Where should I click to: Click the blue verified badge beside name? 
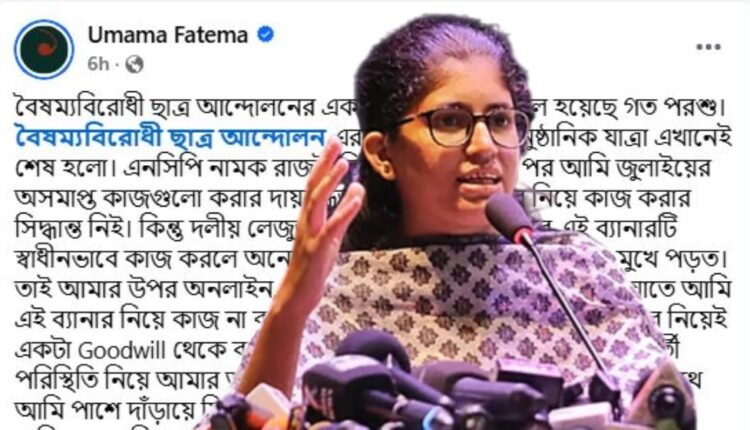click(x=265, y=35)
